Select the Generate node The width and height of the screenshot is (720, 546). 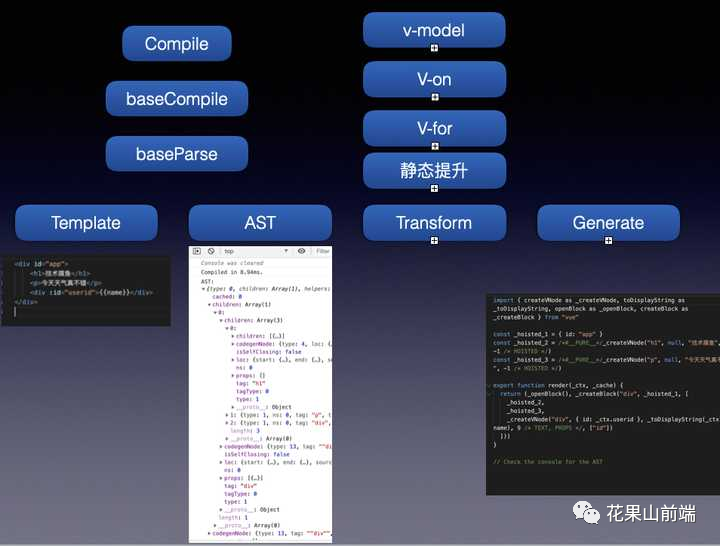point(608,223)
